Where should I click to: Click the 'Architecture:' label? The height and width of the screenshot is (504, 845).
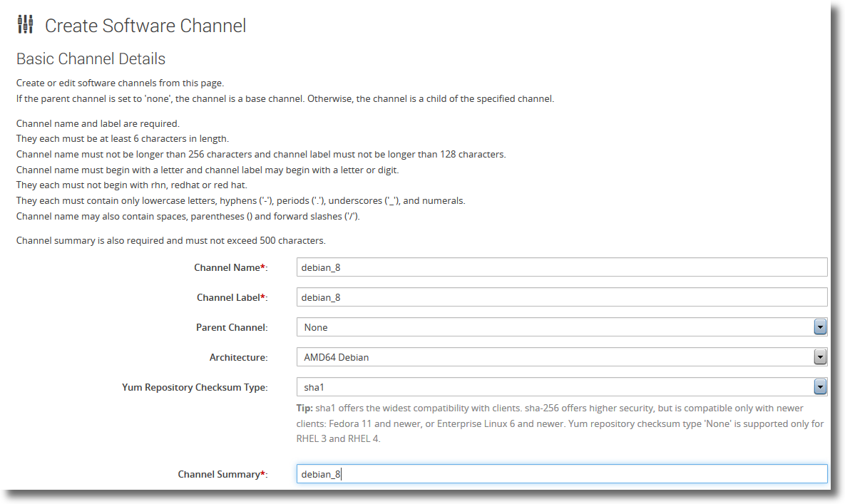point(239,358)
